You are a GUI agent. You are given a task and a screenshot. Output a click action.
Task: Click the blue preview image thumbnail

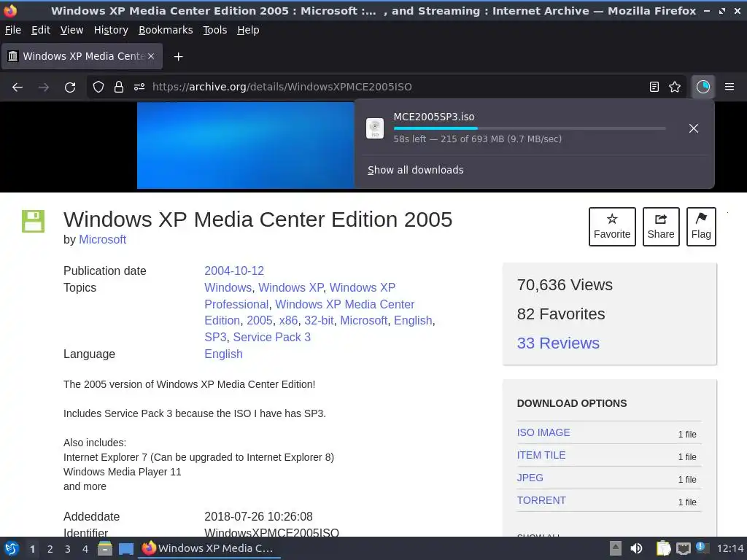pyautogui.click(x=246, y=145)
